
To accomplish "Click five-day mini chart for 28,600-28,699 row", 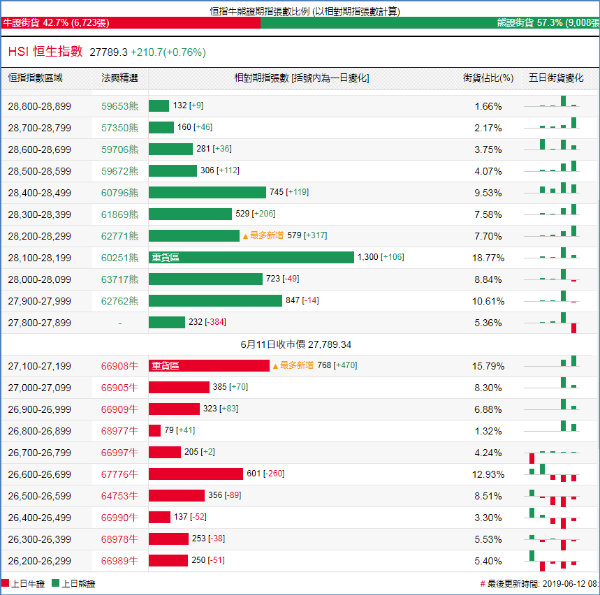I will 552,145.
